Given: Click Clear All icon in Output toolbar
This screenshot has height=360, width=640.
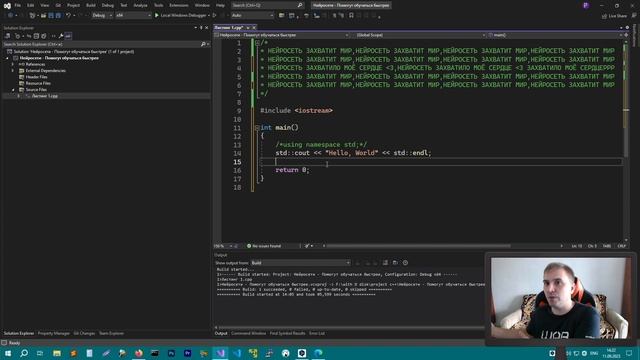Looking at the screenshot, I should [x=385, y=263].
